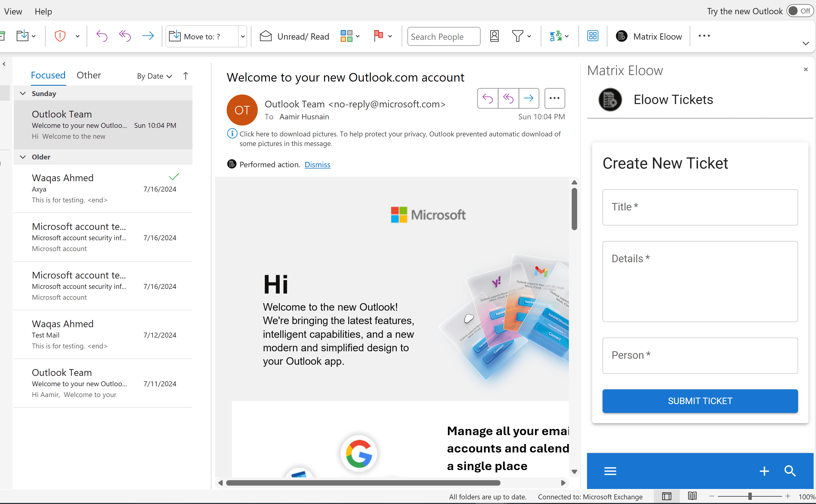Open Outlook Team email dated 7/11/2024
This screenshot has height=504, width=816.
coord(103,383)
